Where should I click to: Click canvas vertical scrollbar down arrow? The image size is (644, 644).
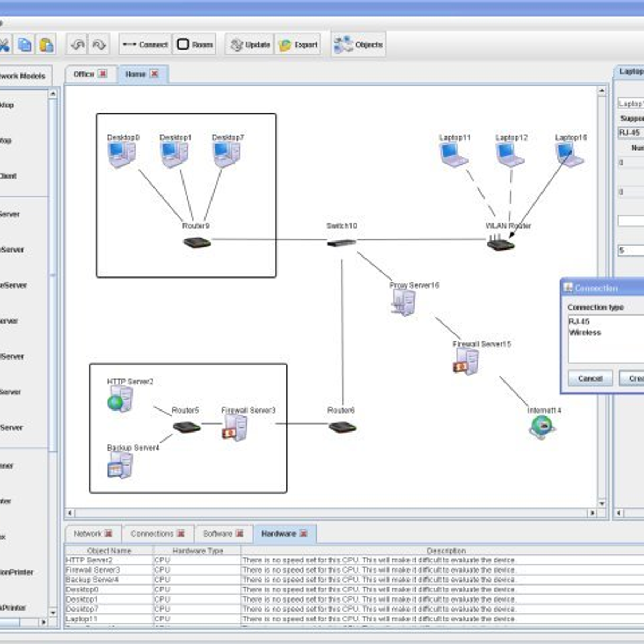602,503
